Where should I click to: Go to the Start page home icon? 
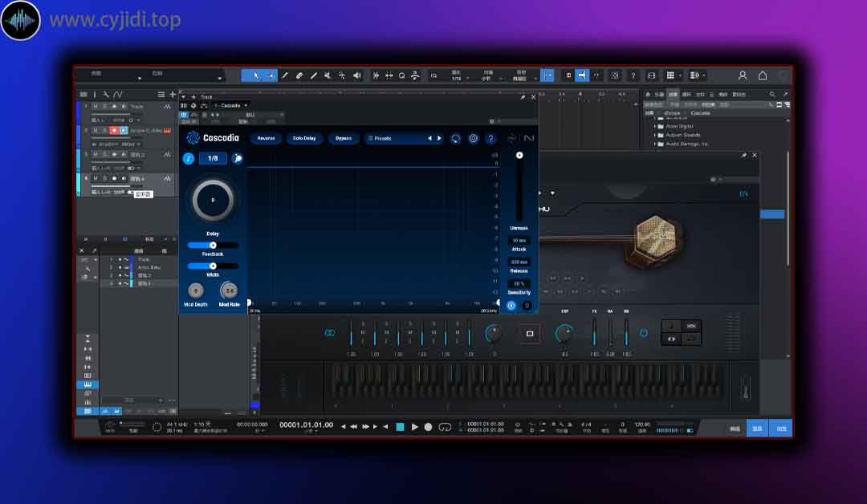(763, 75)
